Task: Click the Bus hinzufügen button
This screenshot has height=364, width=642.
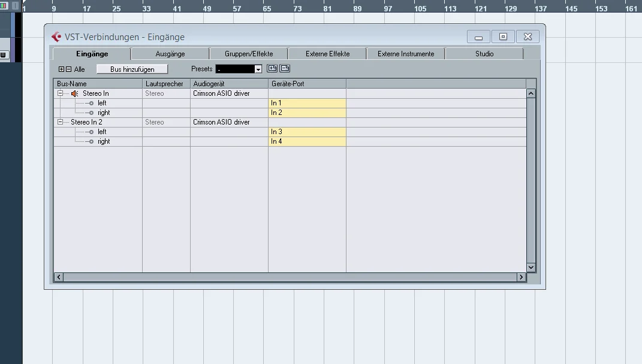Action: point(132,69)
